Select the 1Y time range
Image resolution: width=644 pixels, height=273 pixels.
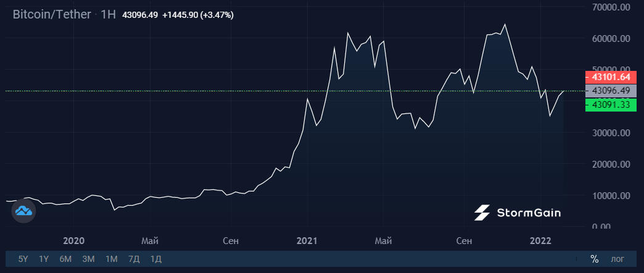[x=44, y=259]
